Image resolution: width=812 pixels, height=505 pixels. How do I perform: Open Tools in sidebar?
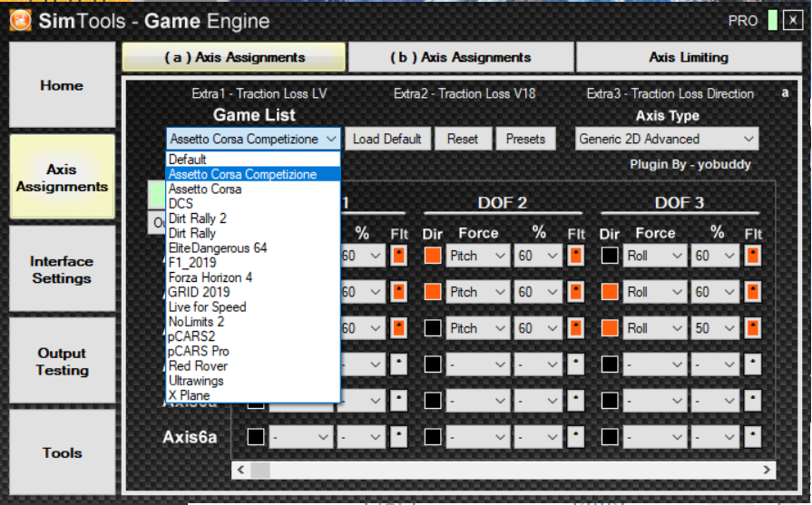62,452
